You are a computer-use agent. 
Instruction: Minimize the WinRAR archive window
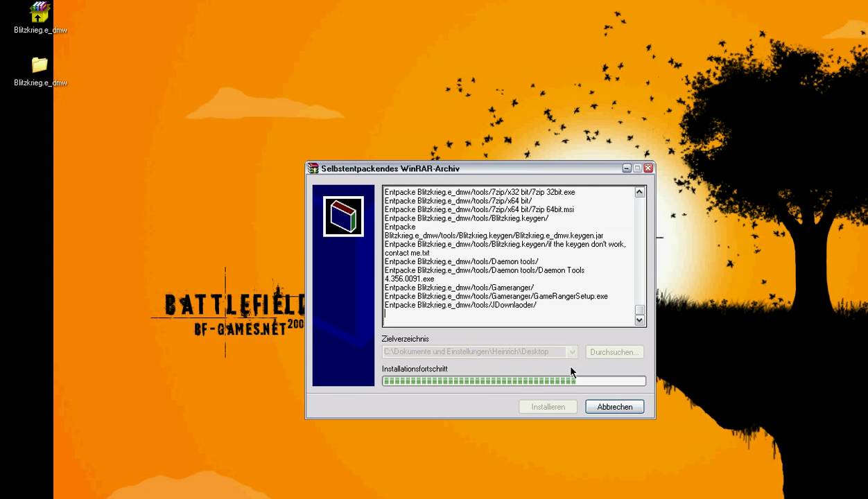[x=627, y=168]
